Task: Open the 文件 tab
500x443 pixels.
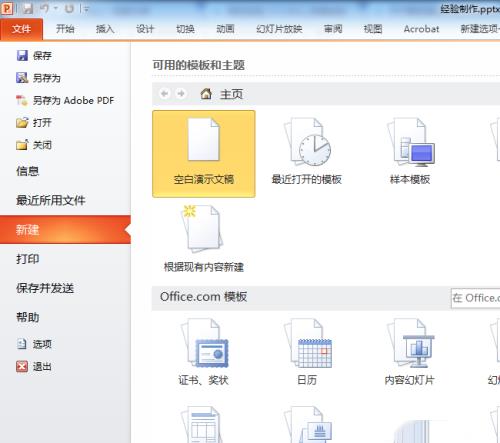Action: click(21, 29)
